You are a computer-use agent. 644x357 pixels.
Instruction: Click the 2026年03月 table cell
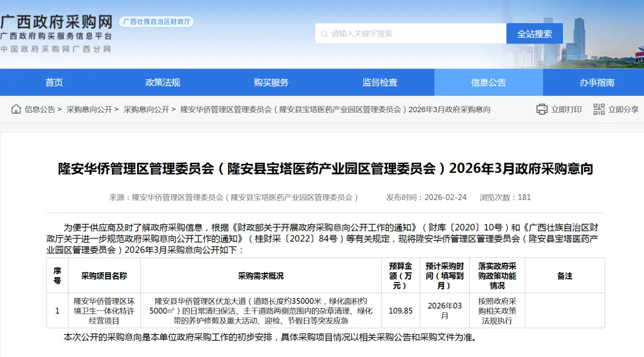tap(444, 311)
